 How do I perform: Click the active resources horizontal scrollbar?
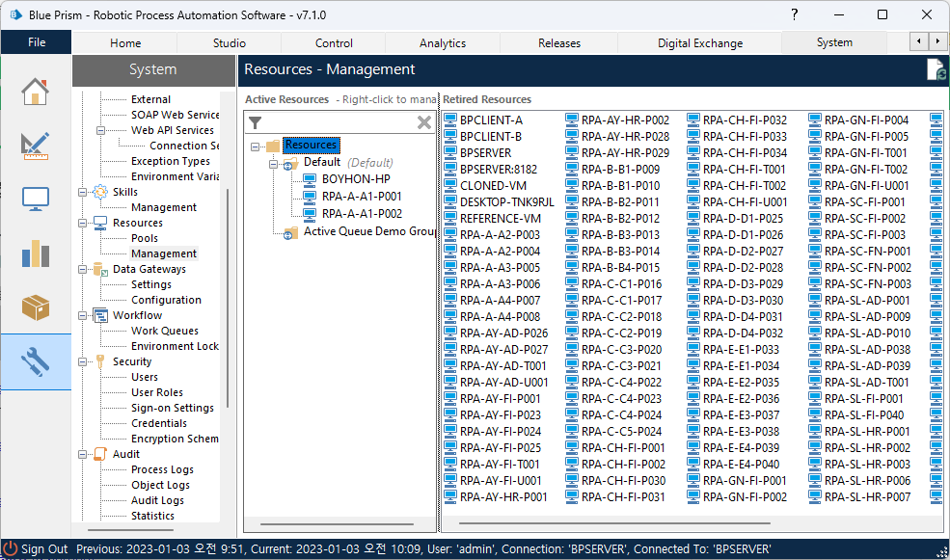coord(337,524)
